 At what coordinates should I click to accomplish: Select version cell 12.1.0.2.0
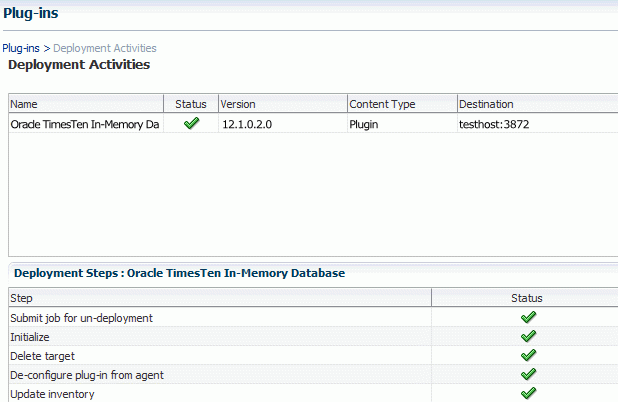(247, 124)
